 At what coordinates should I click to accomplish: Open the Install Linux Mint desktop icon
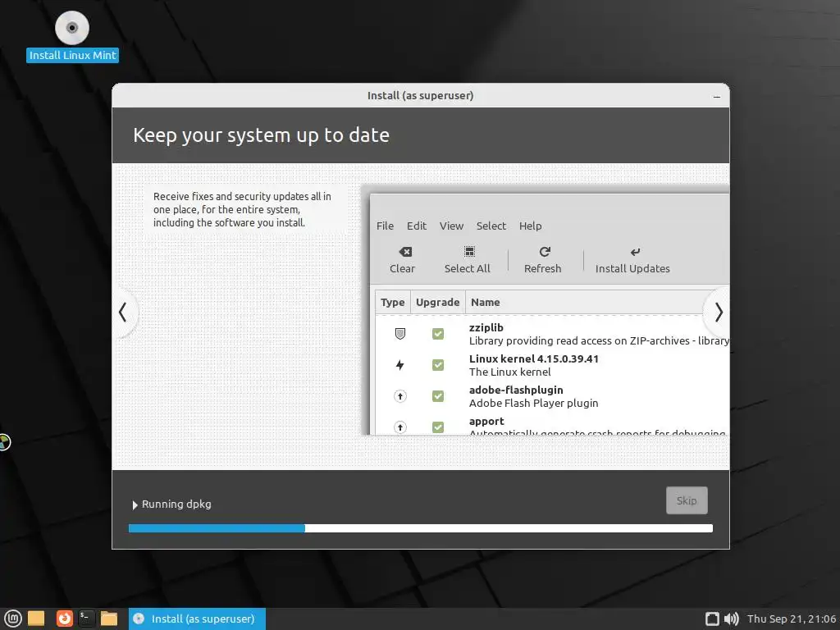72,36
